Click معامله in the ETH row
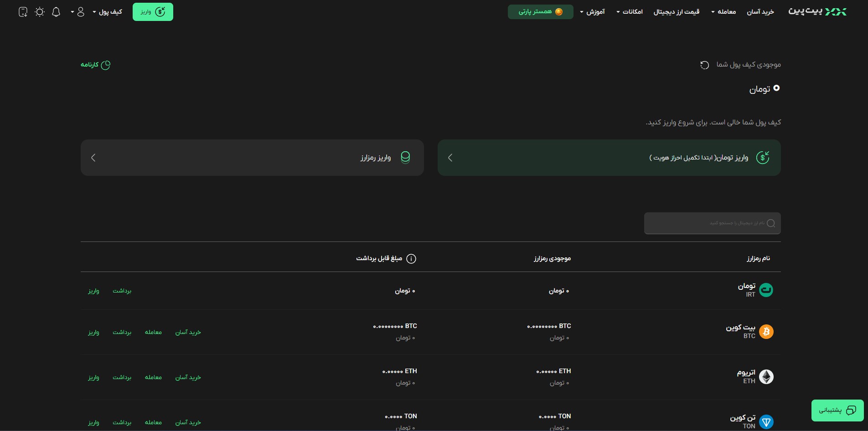This screenshot has height=431, width=868. pyautogui.click(x=153, y=377)
